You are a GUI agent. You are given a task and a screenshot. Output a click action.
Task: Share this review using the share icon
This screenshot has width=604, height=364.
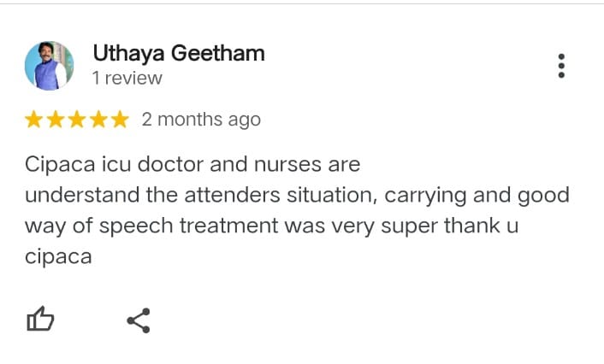click(x=138, y=320)
